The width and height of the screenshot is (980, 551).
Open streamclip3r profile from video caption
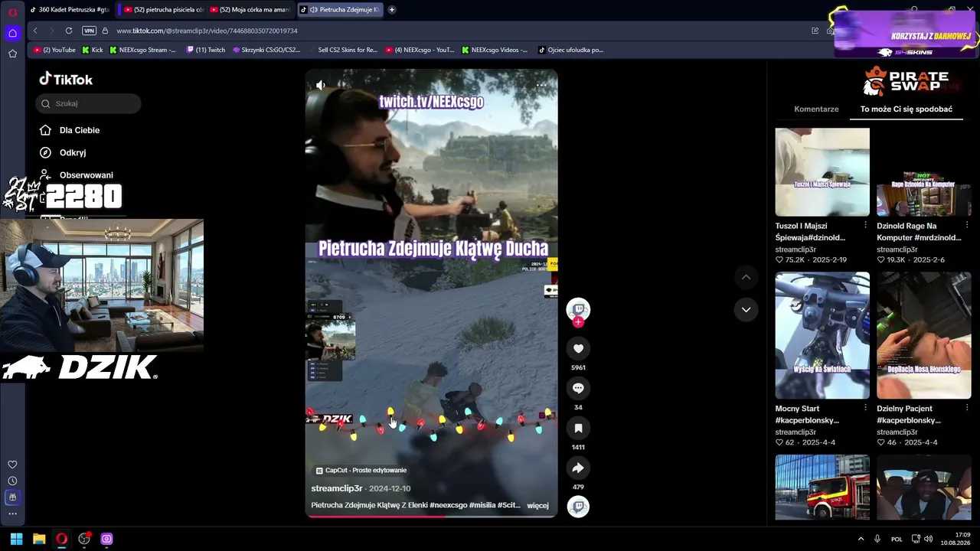click(337, 488)
